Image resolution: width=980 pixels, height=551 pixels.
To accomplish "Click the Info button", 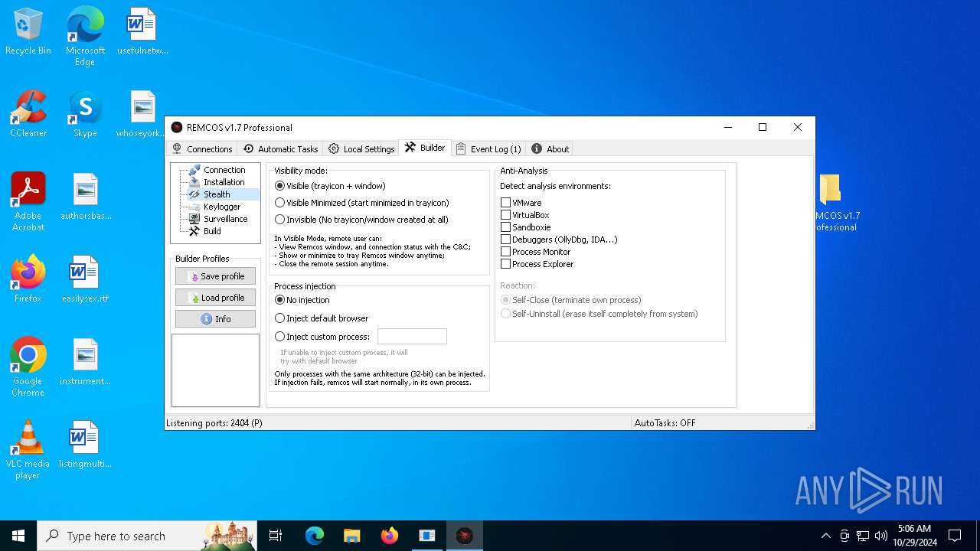I will (x=215, y=319).
